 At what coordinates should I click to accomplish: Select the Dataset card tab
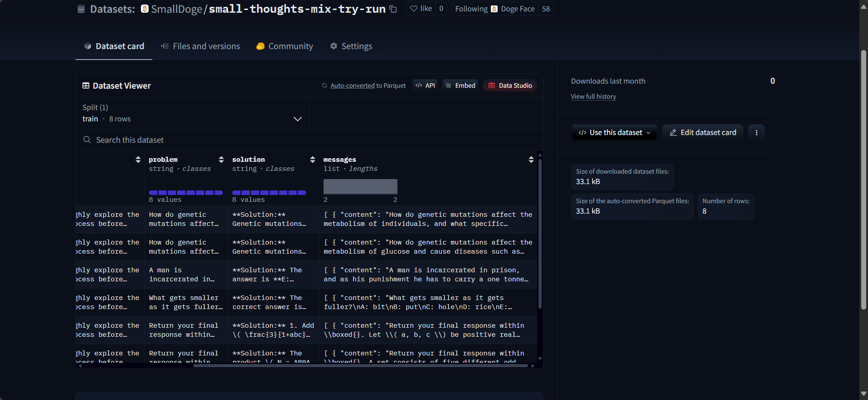pos(114,46)
